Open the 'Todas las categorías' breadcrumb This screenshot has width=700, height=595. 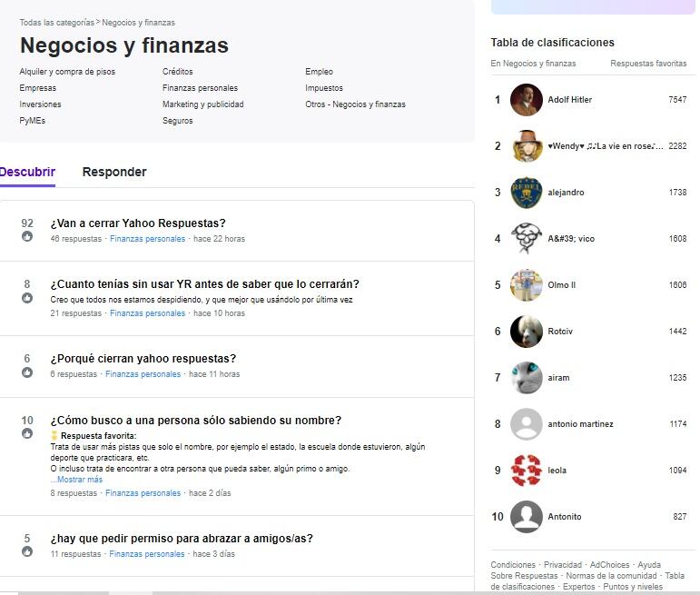pos(56,22)
